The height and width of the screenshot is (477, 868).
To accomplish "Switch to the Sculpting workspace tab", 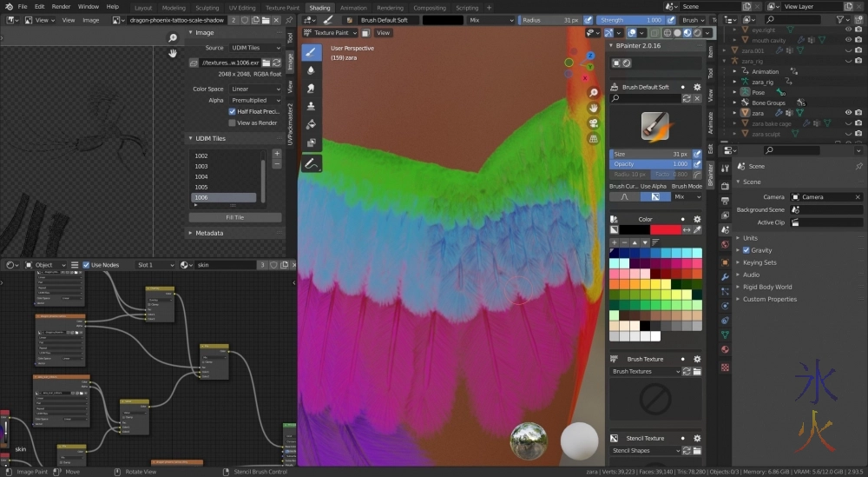I will point(207,7).
